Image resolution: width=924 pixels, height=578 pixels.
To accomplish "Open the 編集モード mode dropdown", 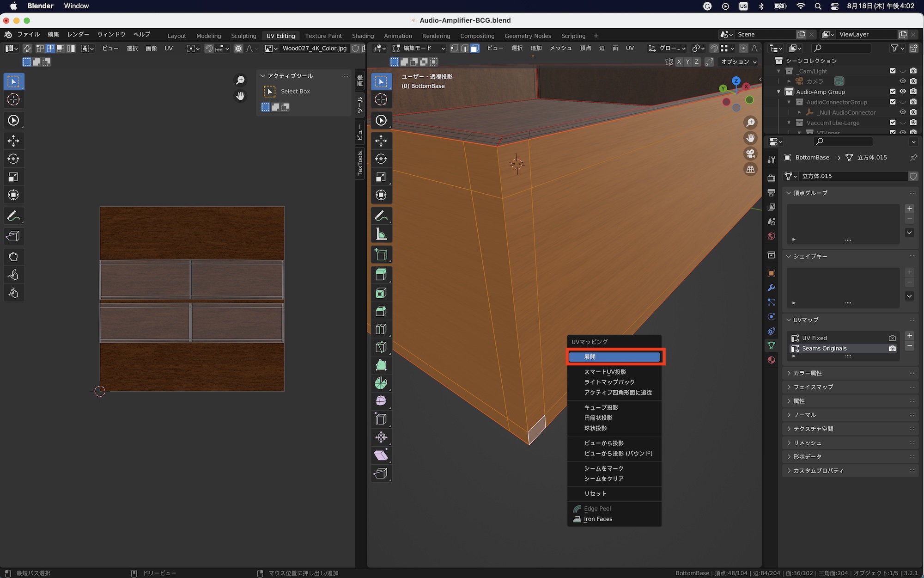I will coord(419,48).
